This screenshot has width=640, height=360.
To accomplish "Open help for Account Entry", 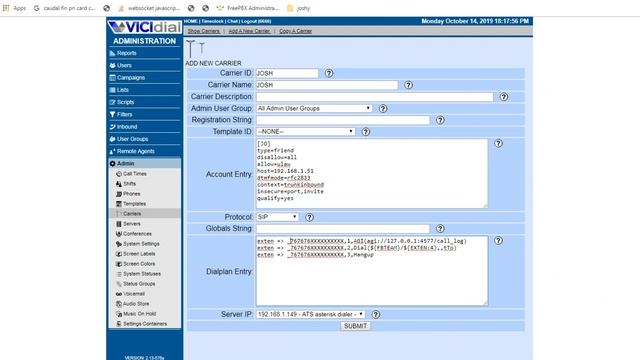I will [x=498, y=143].
